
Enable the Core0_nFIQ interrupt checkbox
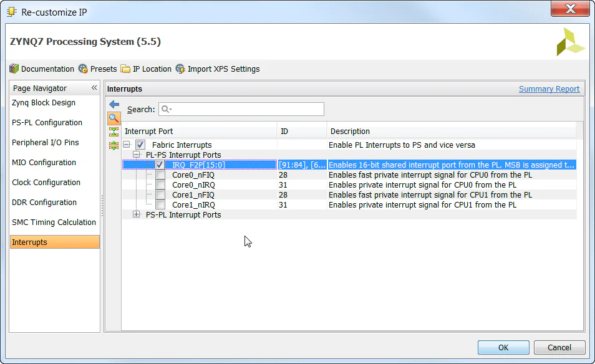pos(160,175)
